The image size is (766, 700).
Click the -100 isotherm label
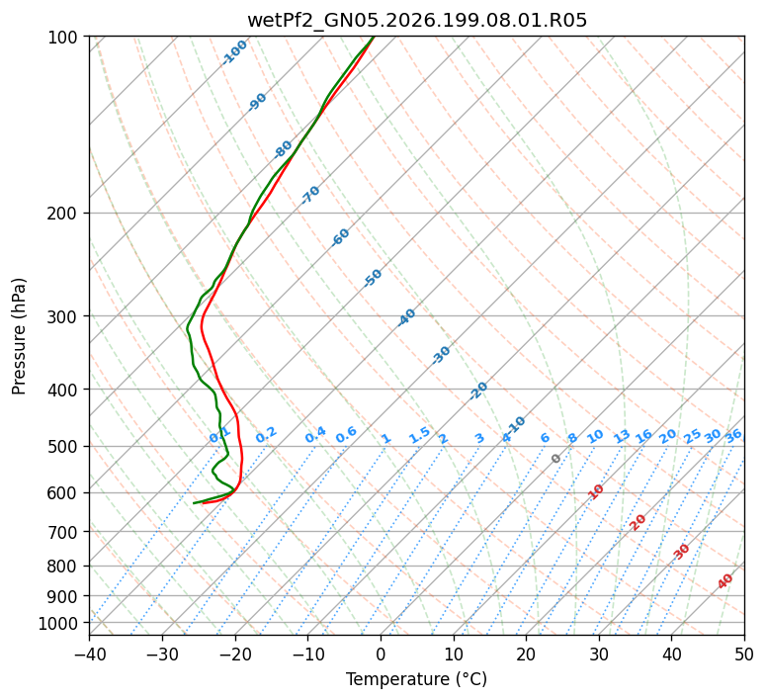[x=234, y=52]
